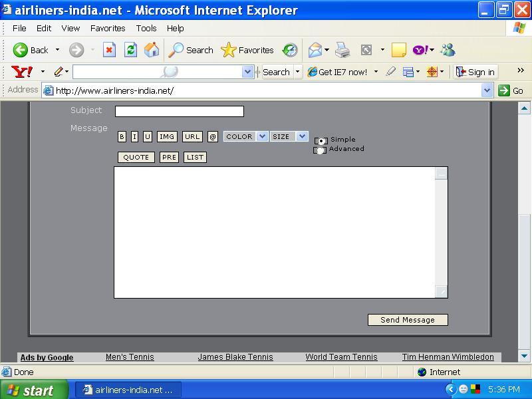This screenshot has height=399, width=532.
Task: Open the Windows start button
Action: (34, 390)
